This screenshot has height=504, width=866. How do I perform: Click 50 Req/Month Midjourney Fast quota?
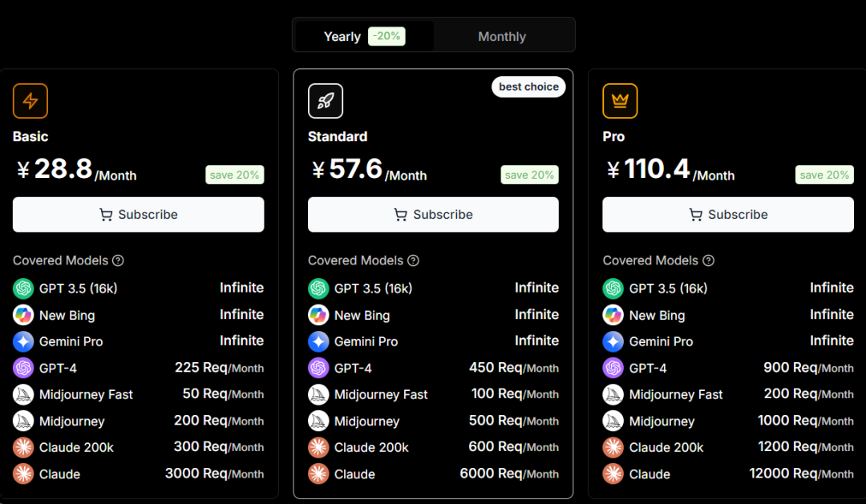coord(223,394)
